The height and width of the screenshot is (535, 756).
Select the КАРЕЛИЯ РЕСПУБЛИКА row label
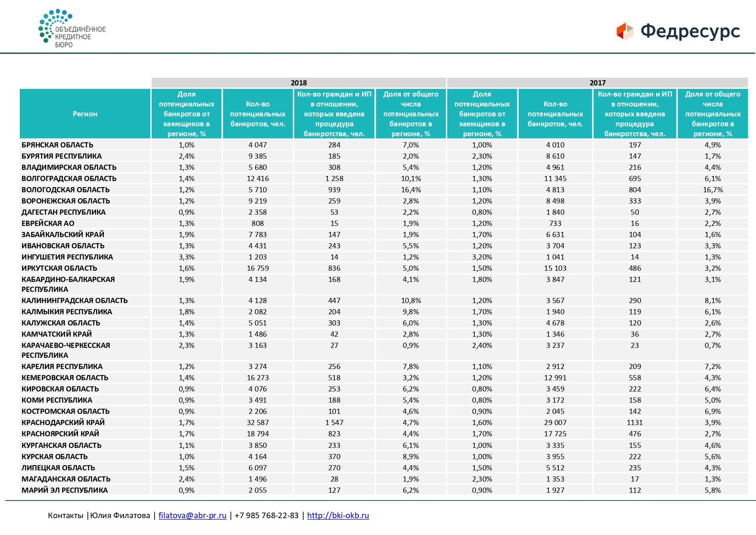pyautogui.click(x=62, y=366)
